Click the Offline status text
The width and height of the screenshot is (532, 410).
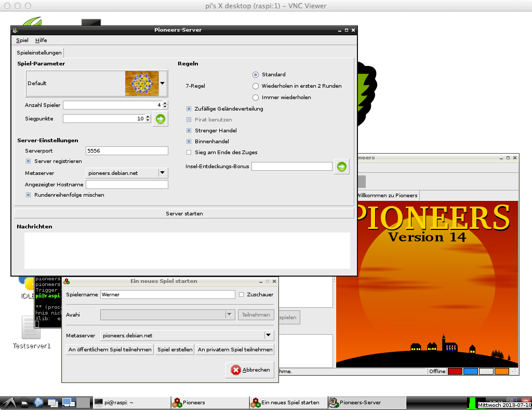point(437,372)
